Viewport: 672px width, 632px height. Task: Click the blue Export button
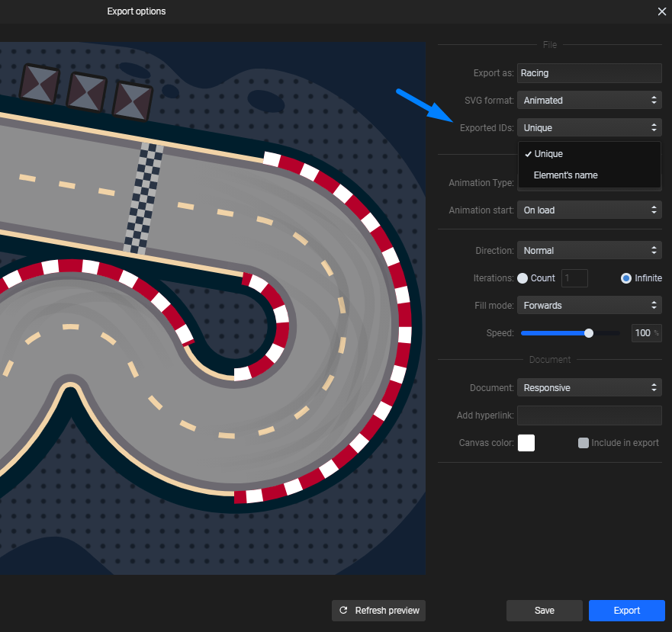(x=626, y=610)
